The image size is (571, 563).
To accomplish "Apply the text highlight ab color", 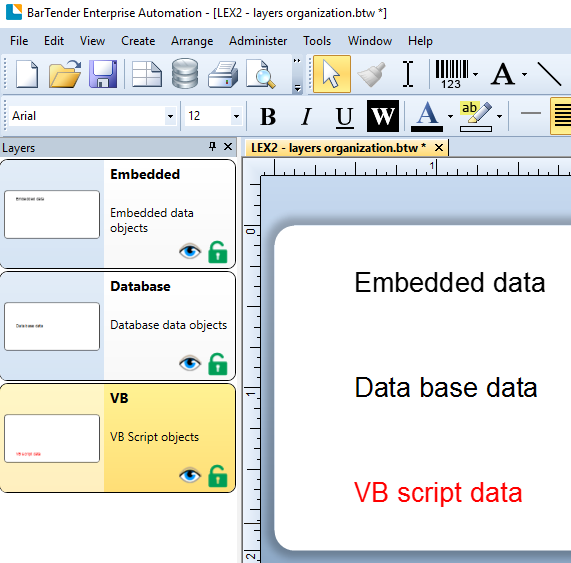I will coord(476,117).
